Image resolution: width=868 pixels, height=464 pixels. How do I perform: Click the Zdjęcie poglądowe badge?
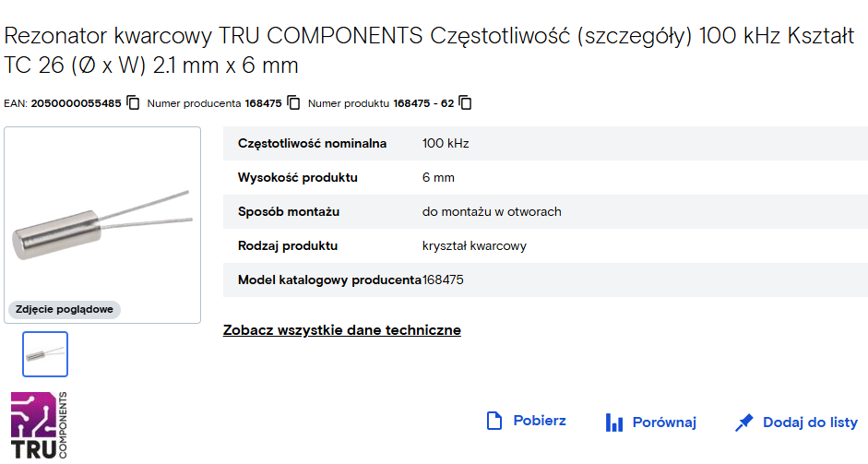tap(65, 310)
